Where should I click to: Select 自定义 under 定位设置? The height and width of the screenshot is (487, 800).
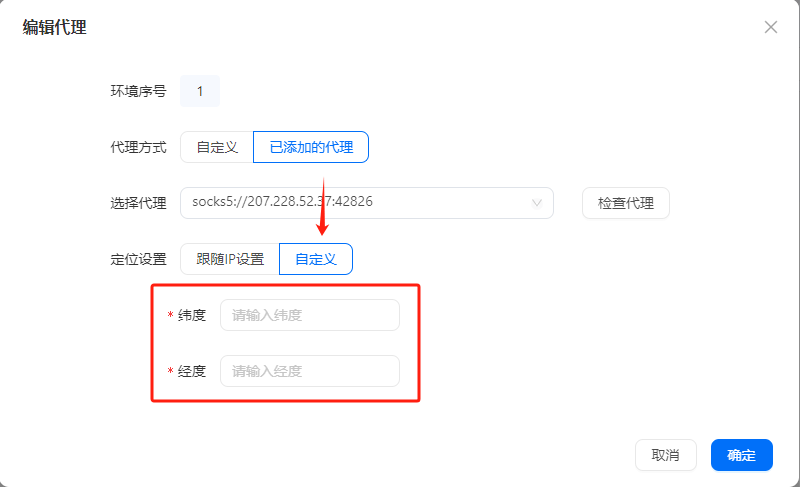tap(315, 259)
